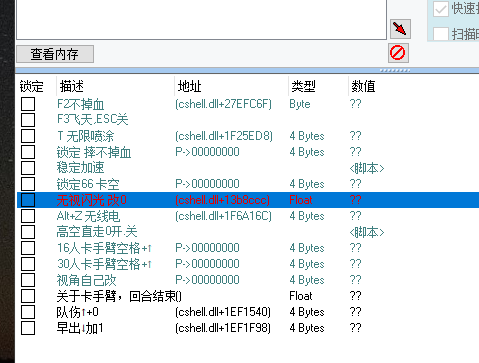This screenshot has width=479, height=363.
Task: Select the 早出↓加1 description
Action: click(x=80, y=328)
